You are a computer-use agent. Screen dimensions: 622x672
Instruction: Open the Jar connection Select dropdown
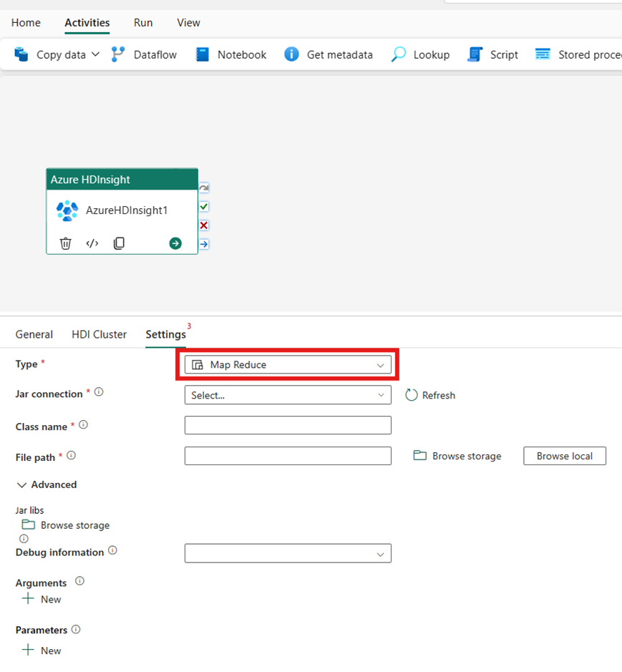point(288,395)
